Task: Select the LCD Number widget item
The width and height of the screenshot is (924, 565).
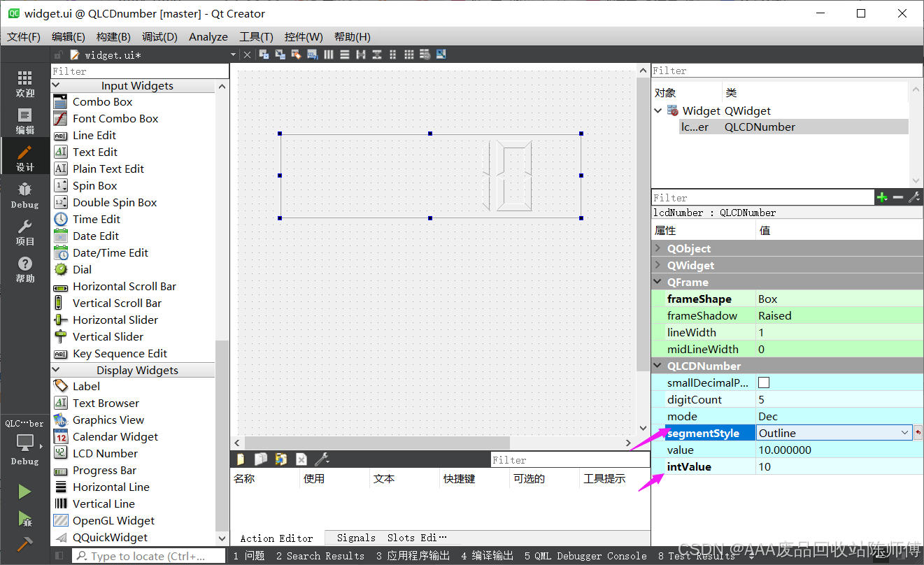Action: click(x=105, y=453)
